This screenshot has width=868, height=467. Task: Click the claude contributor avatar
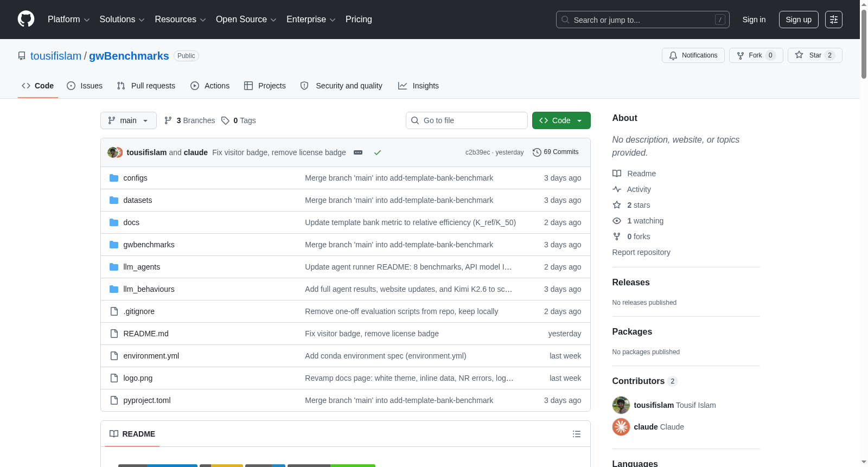tap(621, 427)
